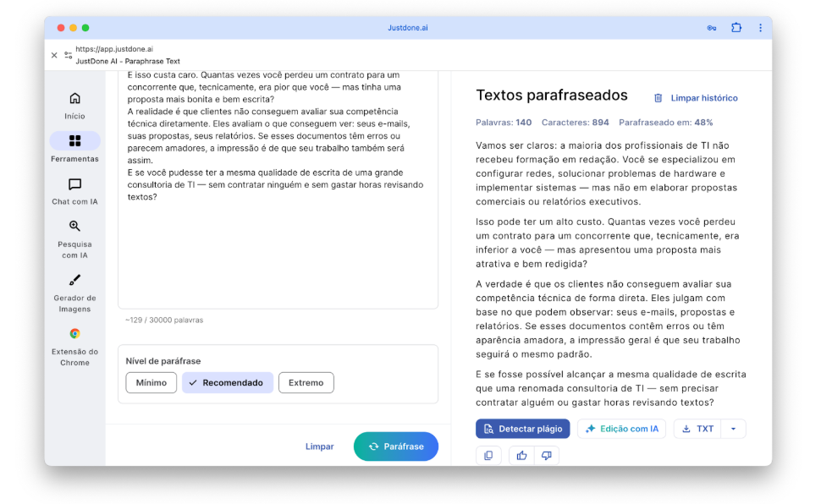Open the three-dot browser menu
Image resolution: width=821 pixels, height=504 pixels.
click(760, 28)
